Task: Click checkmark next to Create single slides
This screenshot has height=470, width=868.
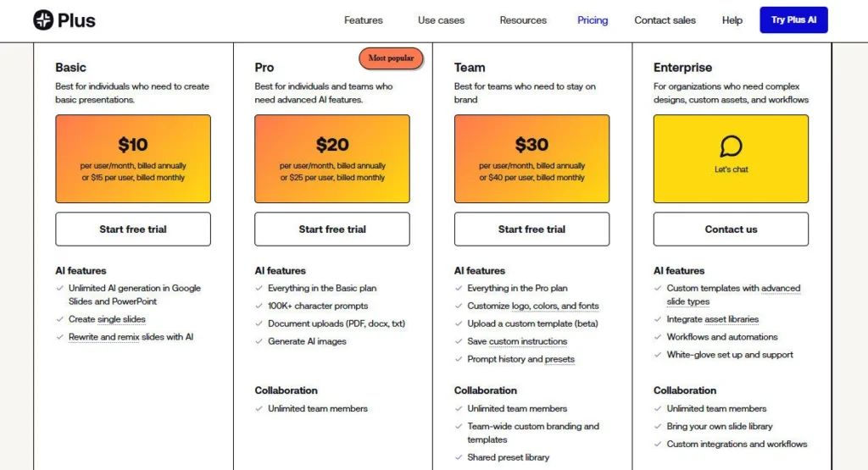Action: tap(60, 319)
